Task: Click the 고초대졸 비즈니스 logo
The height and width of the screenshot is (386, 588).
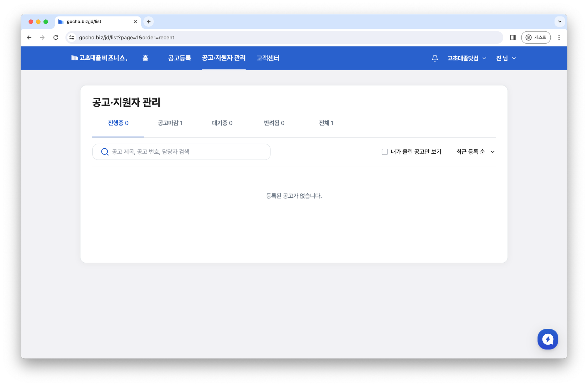Action: point(99,58)
